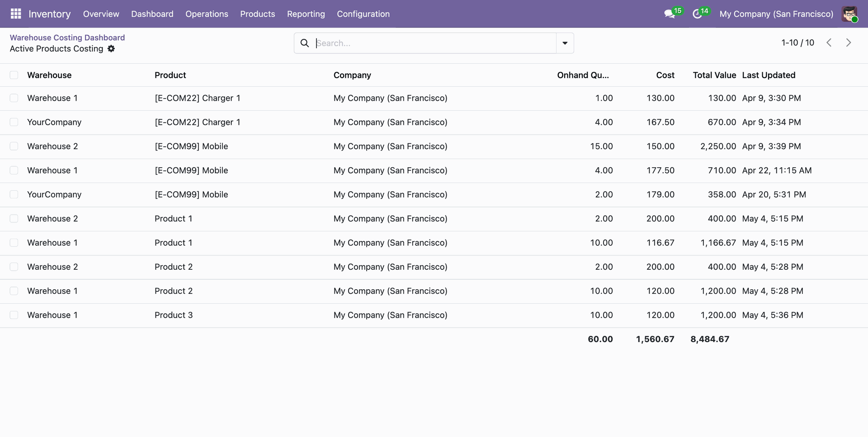Open the Configuration menu
This screenshot has height=437, width=868.
click(363, 14)
